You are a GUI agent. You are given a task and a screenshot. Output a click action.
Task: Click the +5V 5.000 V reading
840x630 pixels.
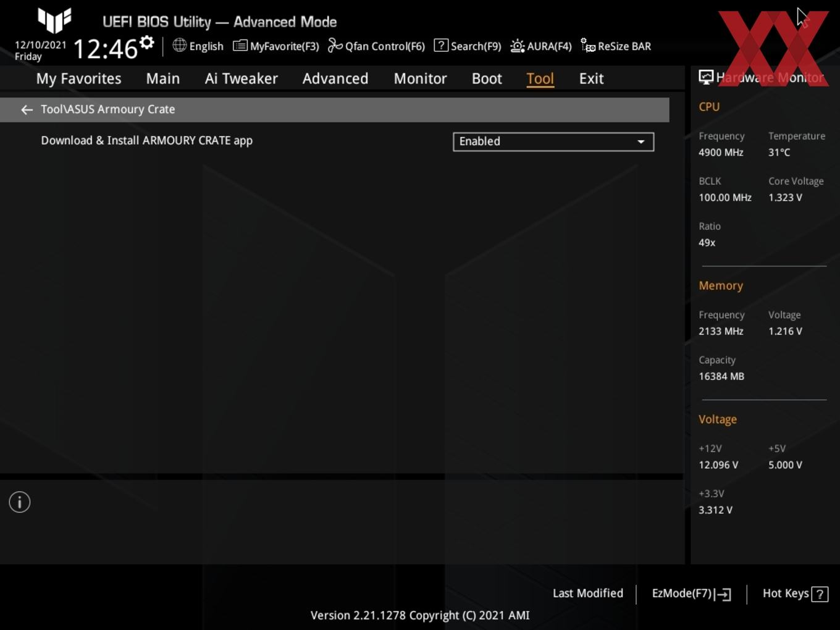785,465
